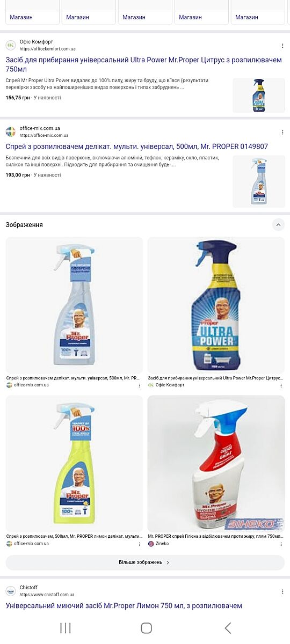This screenshot has width=290, height=644.
Task: Tap the office-mix.com.ua colorful favicon
Action: pos(11,132)
